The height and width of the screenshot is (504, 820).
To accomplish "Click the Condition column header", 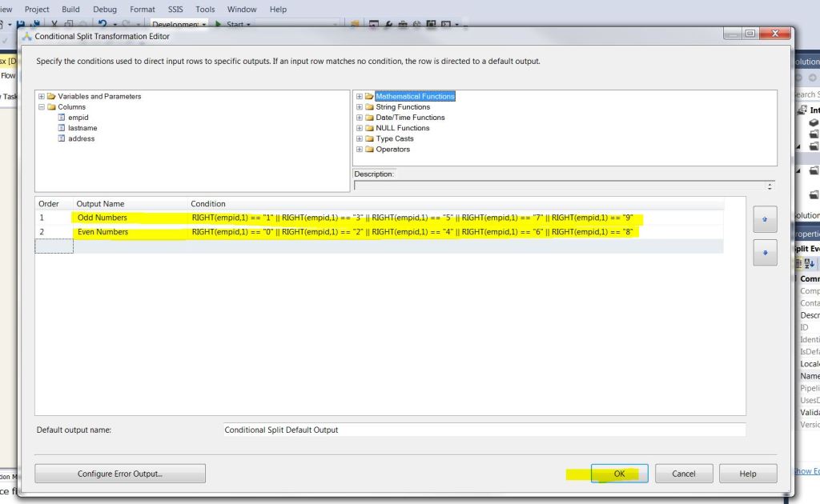I will pos(456,204).
